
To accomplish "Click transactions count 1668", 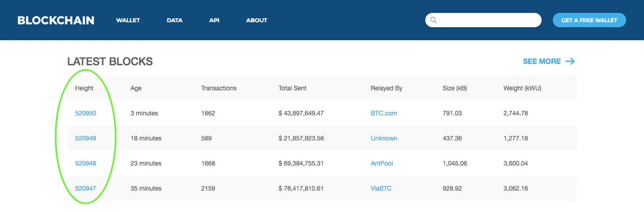I will point(208,164).
